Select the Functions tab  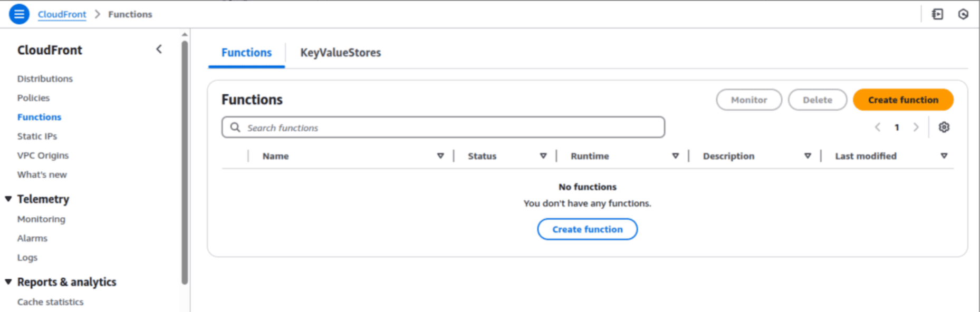pos(246,53)
